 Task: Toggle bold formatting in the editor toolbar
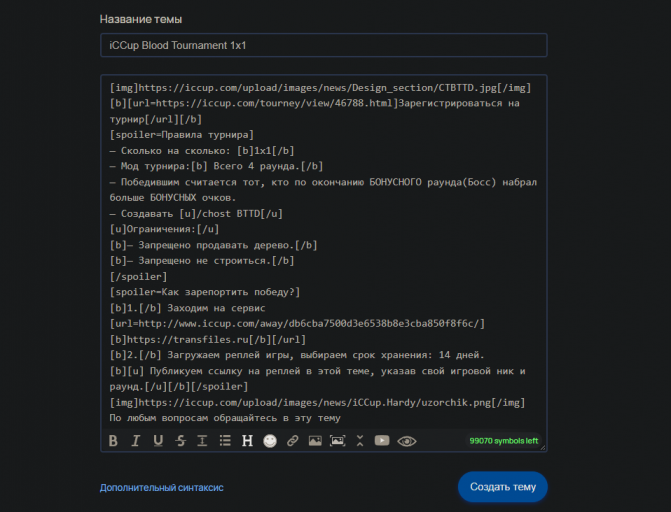point(113,441)
